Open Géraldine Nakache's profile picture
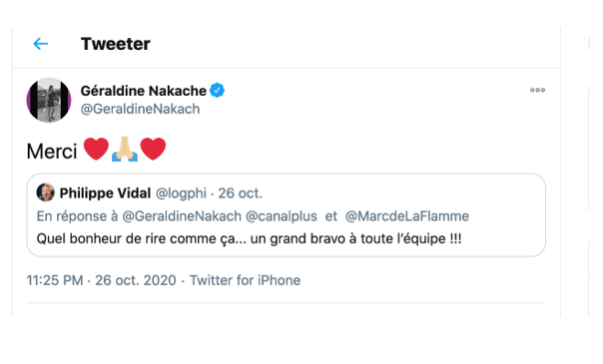 (49, 100)
